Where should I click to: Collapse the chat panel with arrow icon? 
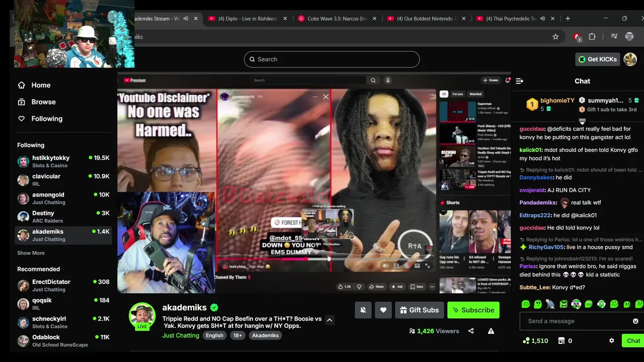pos(520,81)
